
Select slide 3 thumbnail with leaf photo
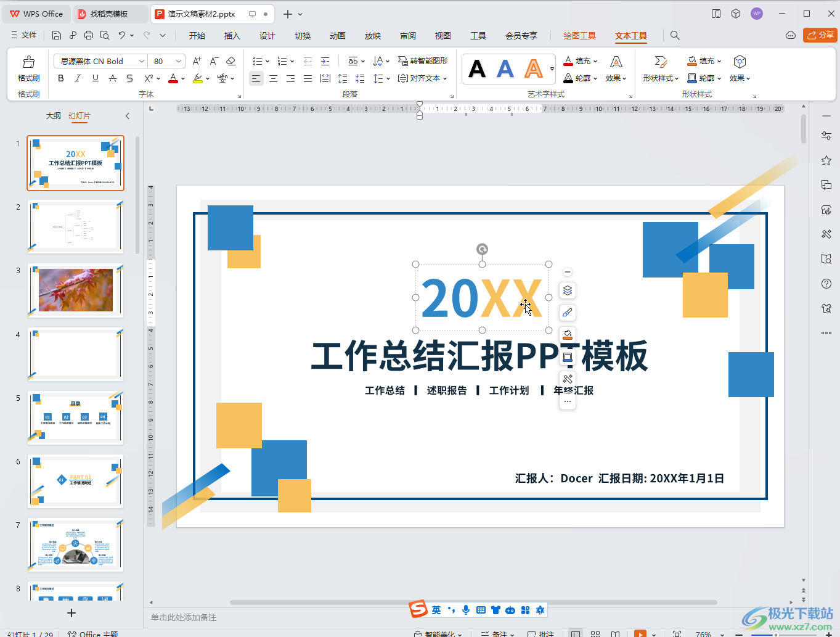click(x=76, y=290)
